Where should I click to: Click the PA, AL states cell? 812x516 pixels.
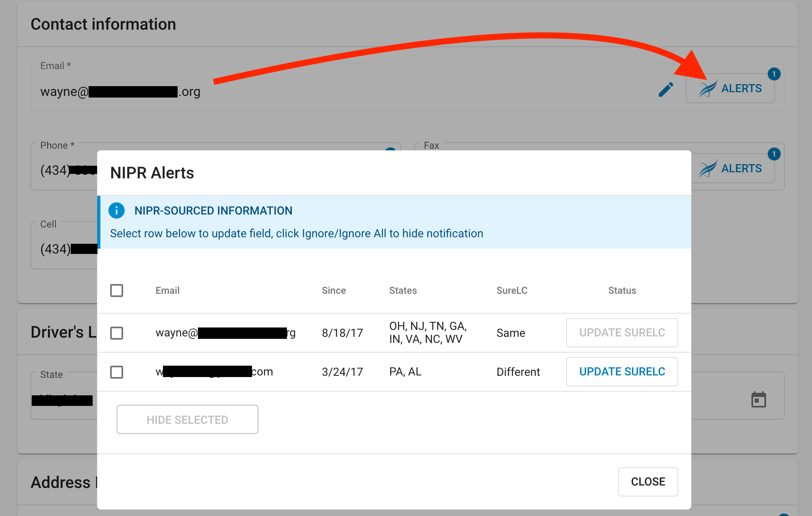(405, 372)
